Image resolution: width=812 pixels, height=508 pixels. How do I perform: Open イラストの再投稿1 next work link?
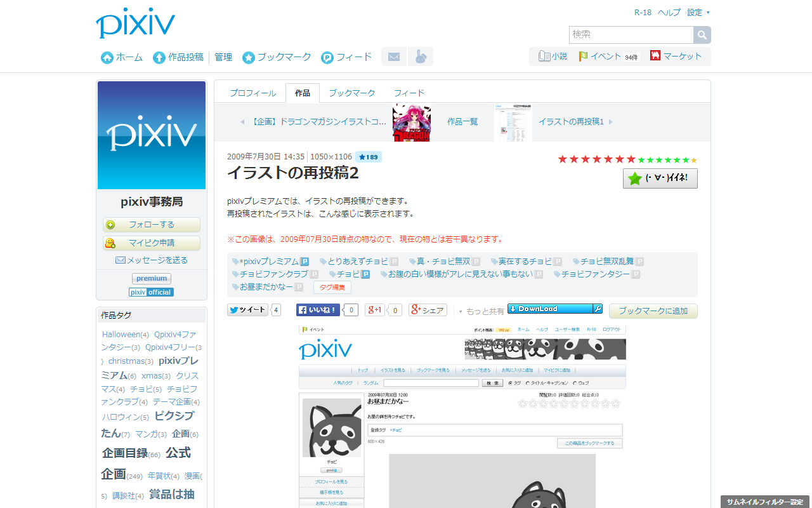[571, 122]
